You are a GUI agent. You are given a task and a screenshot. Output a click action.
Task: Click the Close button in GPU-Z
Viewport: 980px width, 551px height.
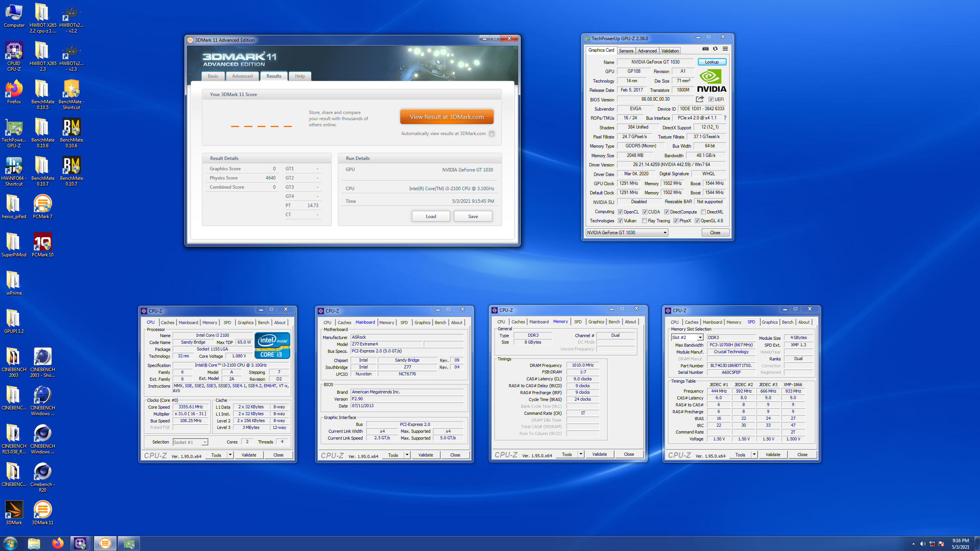pos(715,233)
